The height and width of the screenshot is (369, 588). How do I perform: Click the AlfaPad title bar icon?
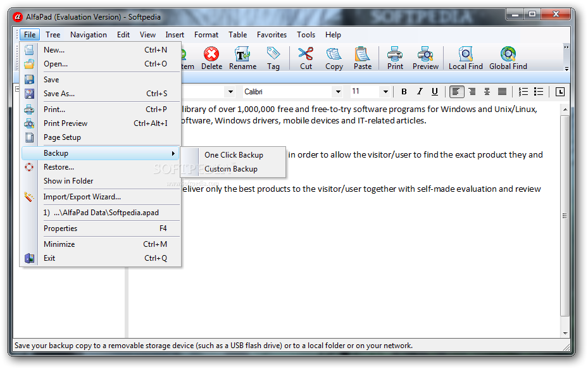coord(17,17)
